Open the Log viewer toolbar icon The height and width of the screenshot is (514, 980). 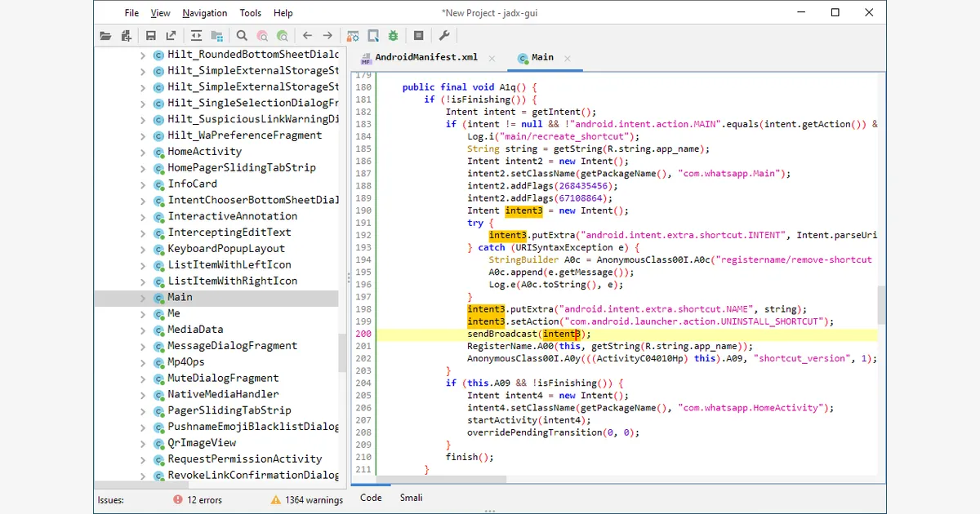click(x=418, y=36)
